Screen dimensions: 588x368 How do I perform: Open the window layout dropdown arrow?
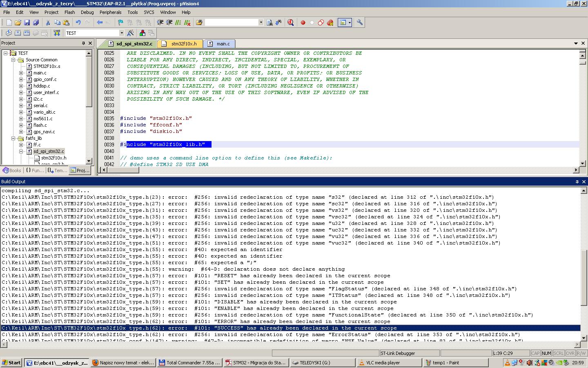click(x=350, y=22)
